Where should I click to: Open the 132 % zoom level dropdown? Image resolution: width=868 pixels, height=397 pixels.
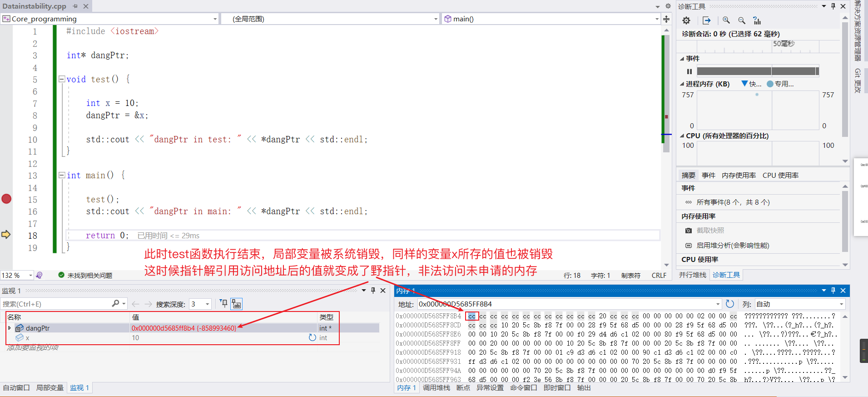(30, 275)
